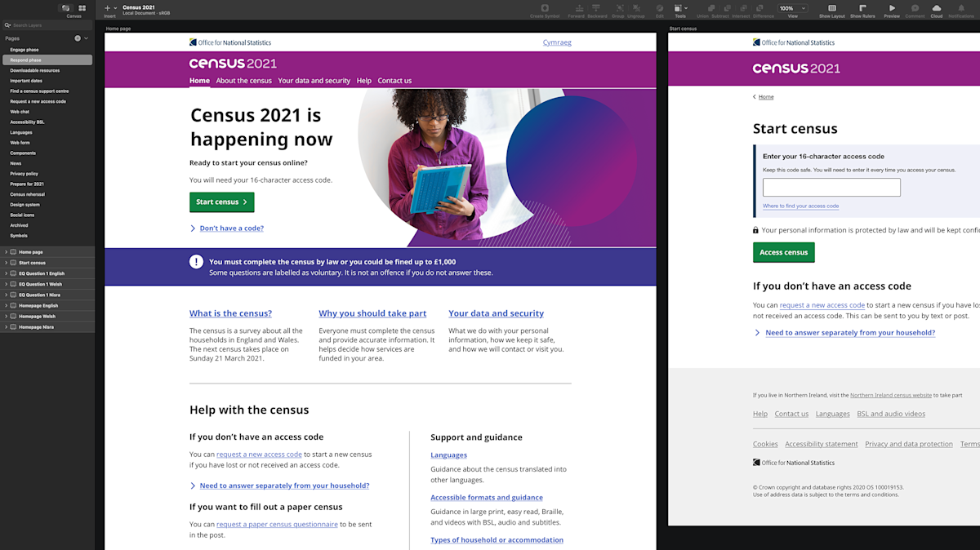
Task: Expand the Home page artboard layer
Action: point(6,252)
